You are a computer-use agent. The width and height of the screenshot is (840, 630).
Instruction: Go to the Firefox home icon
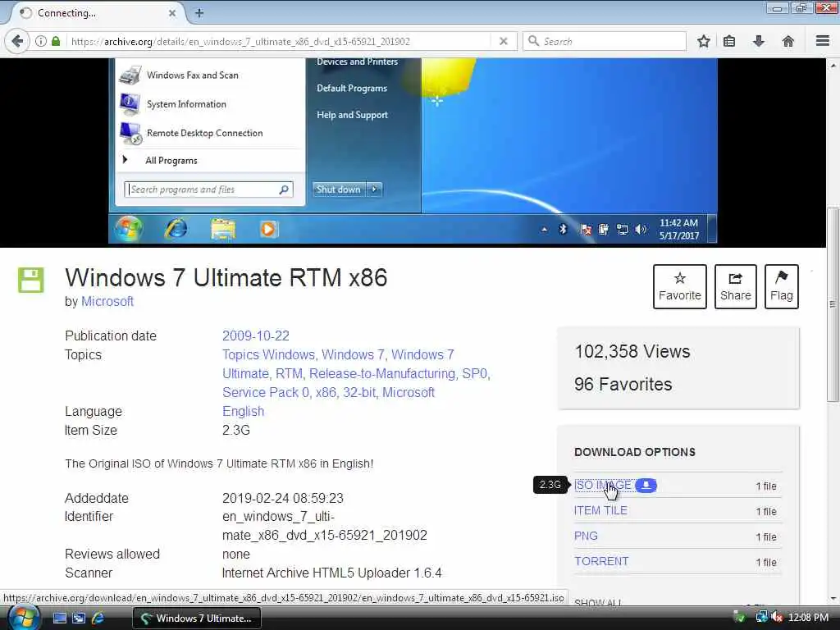tap(788, 41)
